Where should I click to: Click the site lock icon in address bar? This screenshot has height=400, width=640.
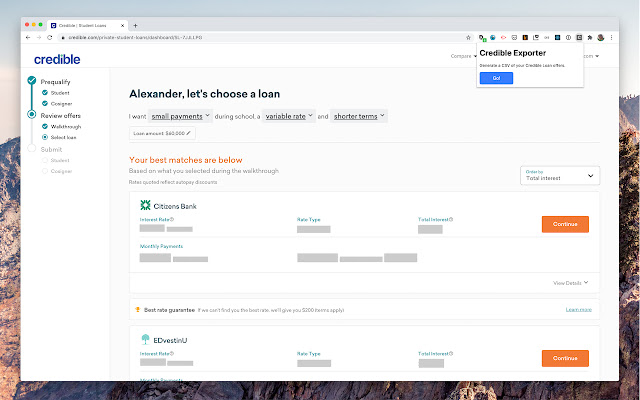pos(63,38)
